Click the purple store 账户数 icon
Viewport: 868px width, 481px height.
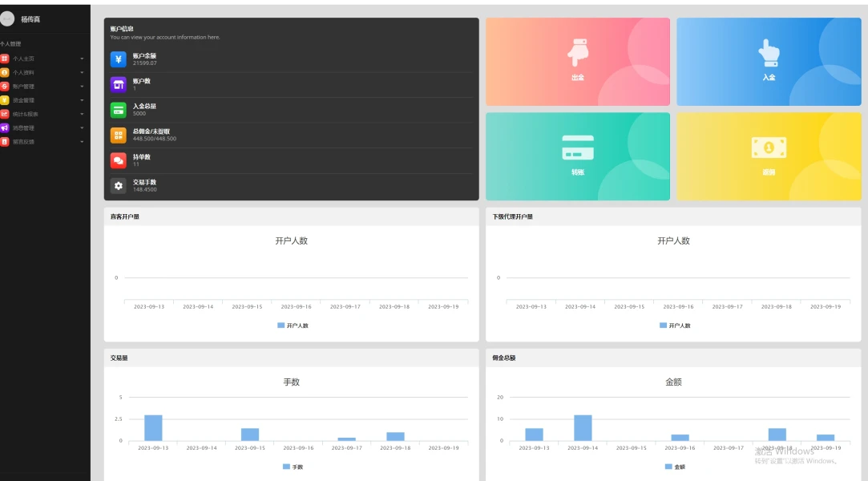coord(118,85)
